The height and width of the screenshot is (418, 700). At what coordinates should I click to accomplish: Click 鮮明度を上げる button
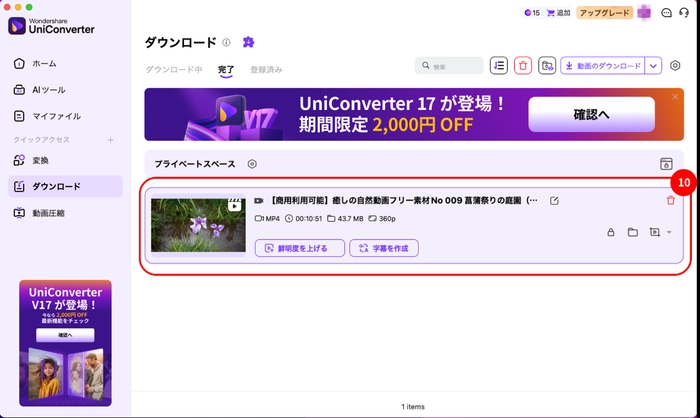point(300,248)
